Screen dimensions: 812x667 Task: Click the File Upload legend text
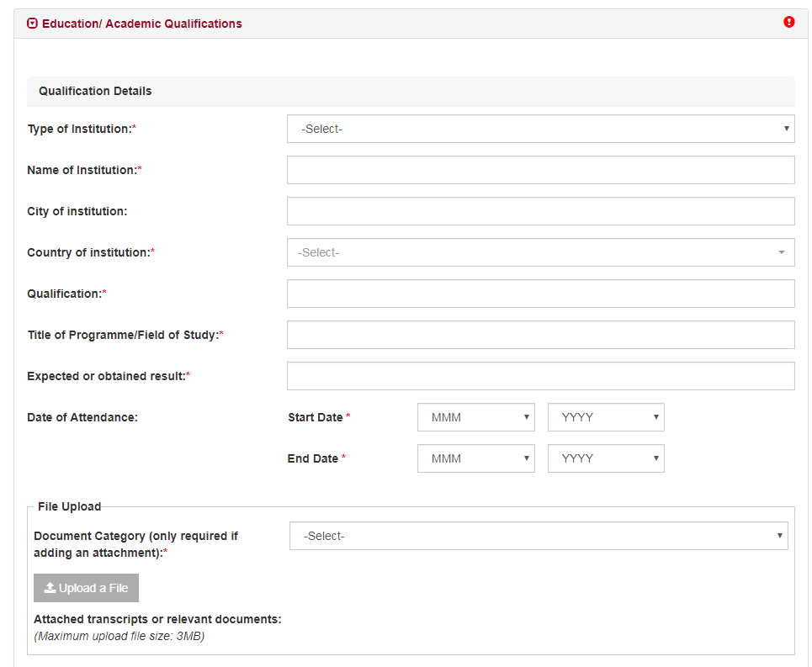click(69, 506)
